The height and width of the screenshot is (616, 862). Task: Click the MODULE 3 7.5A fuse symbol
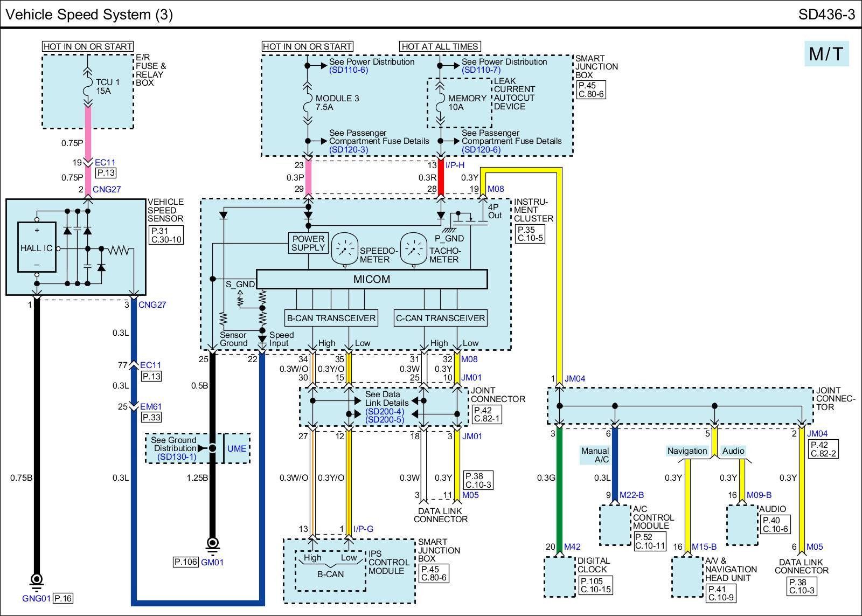click(308, 101)
